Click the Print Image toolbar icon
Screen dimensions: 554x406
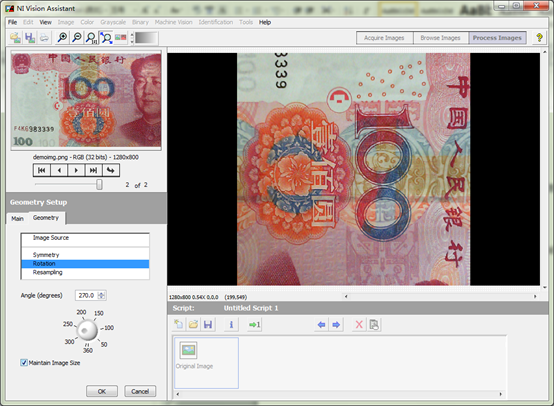(x=44, y=37)
